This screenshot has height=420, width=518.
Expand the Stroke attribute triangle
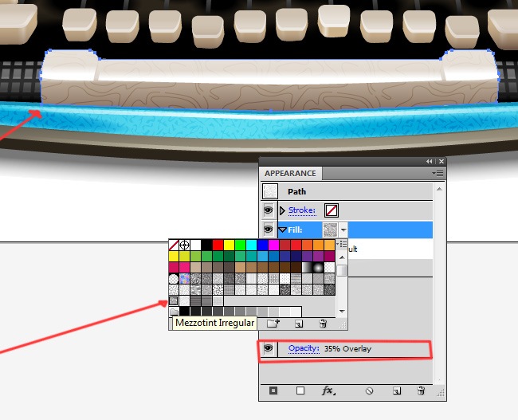pyautogui.click(x=282, y=210)
